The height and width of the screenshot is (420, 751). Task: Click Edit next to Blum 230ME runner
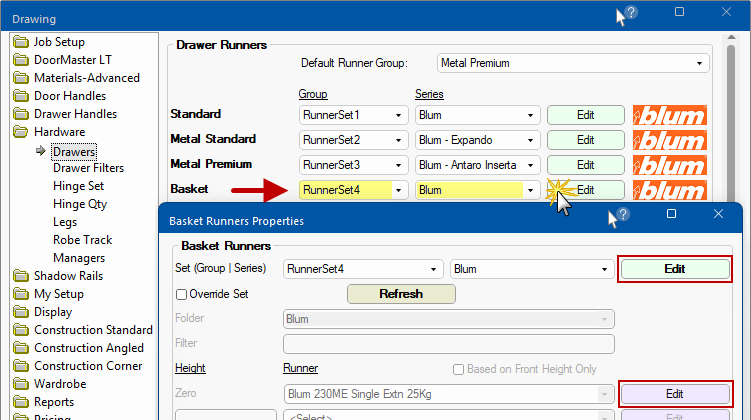(x=674, y=394)
